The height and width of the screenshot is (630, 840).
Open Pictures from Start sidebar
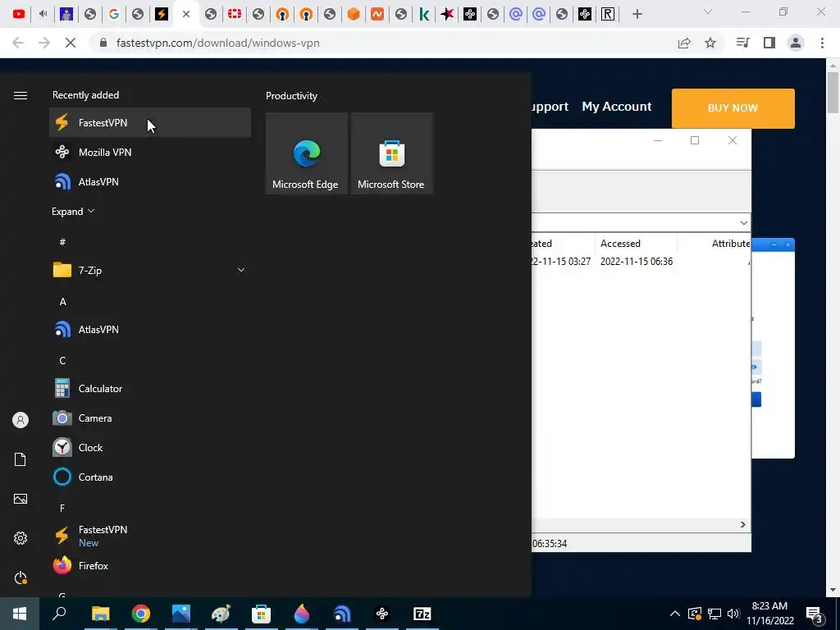(x=21, y=499)
